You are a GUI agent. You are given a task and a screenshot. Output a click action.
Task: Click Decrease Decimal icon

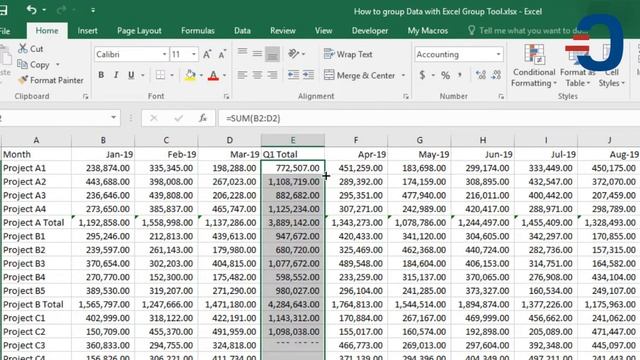tap(496, 75)
